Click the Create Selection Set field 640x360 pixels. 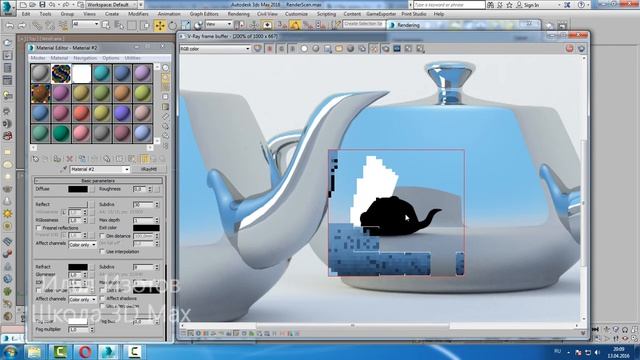pos(364,24)
